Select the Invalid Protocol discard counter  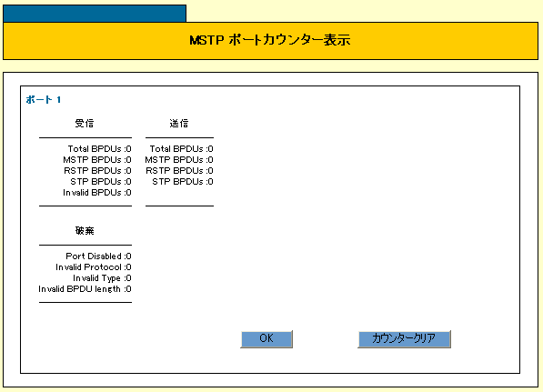[x=94, y=267]
